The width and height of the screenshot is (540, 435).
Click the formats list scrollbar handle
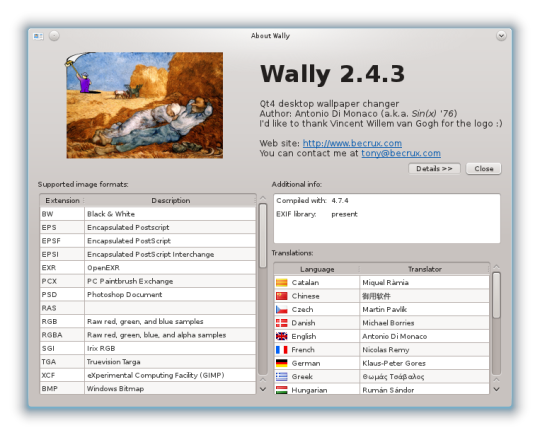(x=263, y=236)
